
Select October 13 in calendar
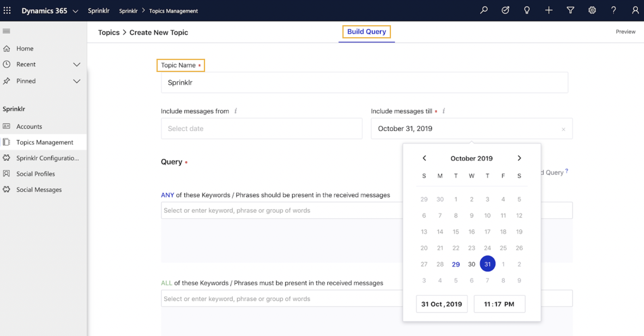tap(424, 232)
